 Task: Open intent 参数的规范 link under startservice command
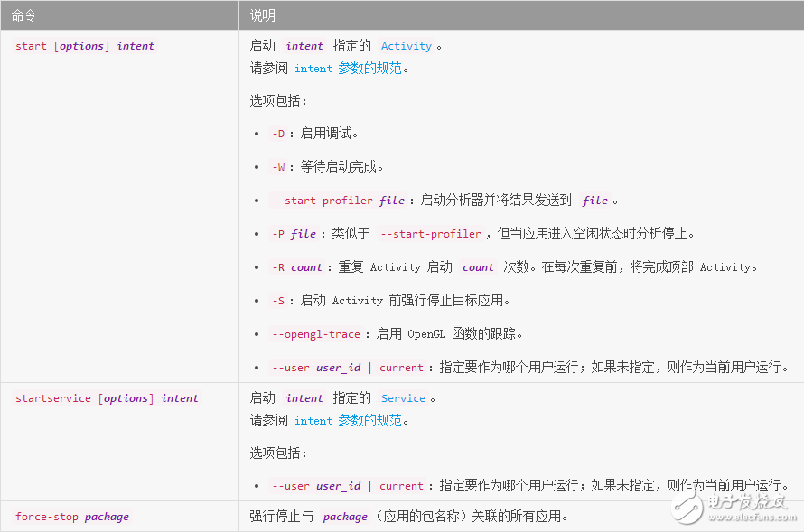coord(348,420)
